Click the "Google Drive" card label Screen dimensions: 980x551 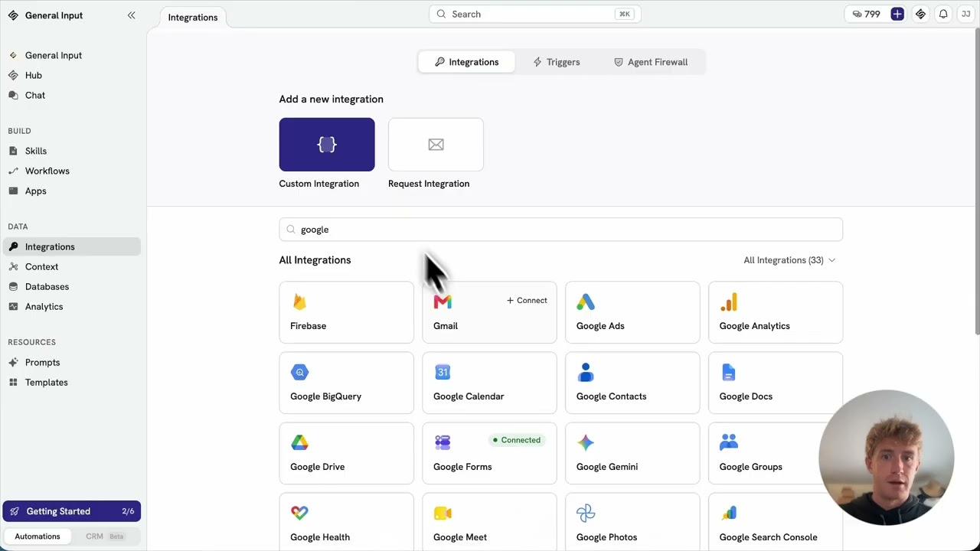[318, 467]
